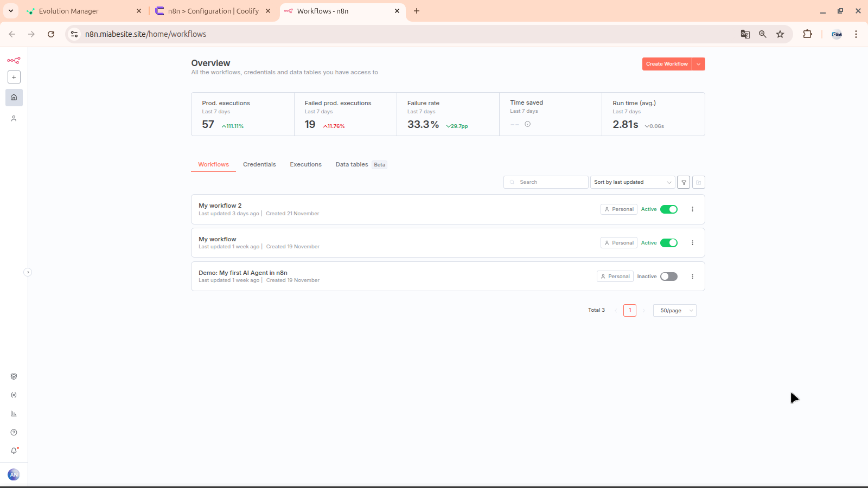Open the Demo: My first AI Agent workflow
This screenshot has width=868, height=488.
(x=243, y=273)
